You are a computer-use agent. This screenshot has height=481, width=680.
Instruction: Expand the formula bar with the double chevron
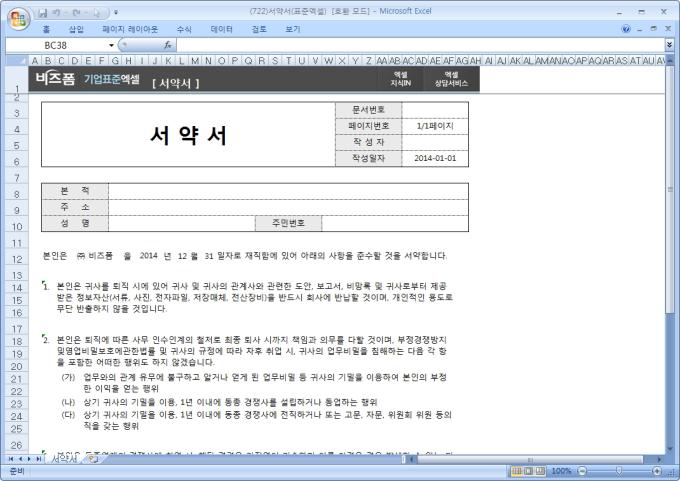(x=669, y=45)
